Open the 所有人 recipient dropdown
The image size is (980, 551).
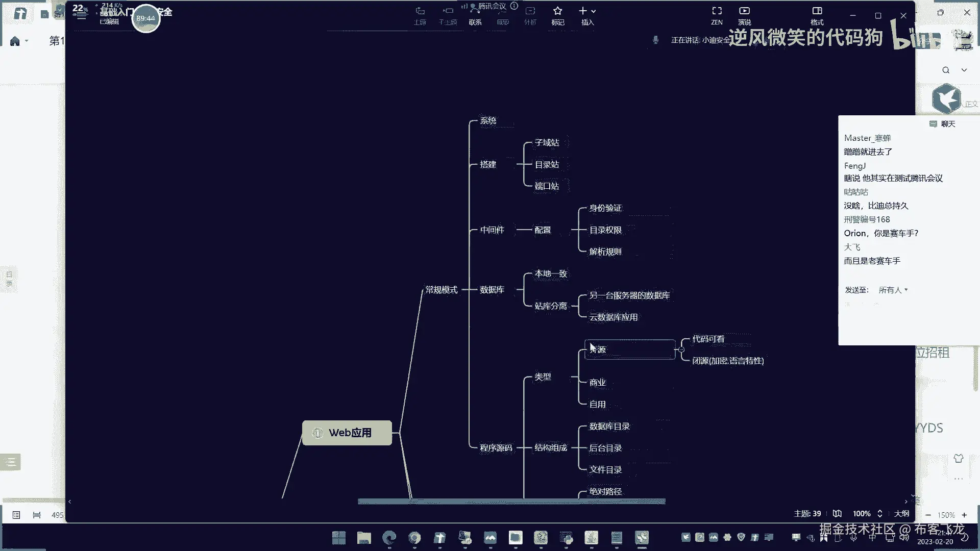893,290
